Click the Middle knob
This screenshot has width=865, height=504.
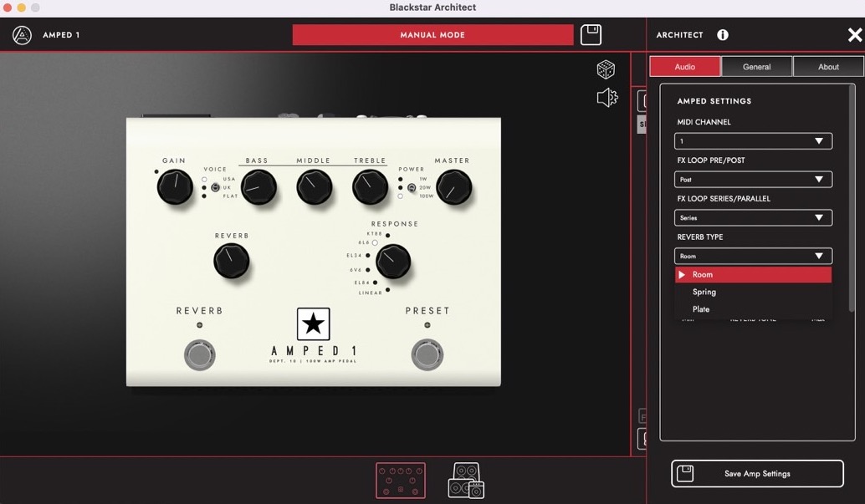coord(314,187)
